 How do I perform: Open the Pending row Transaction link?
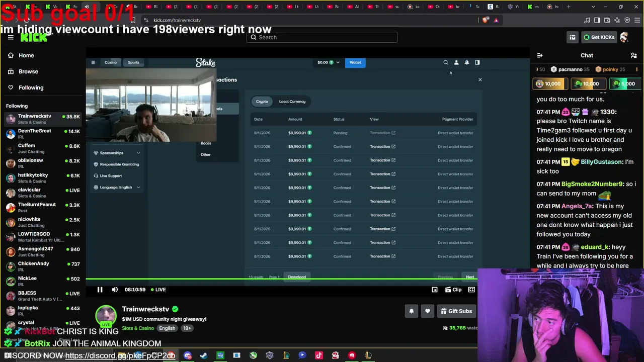pos(382,133)
